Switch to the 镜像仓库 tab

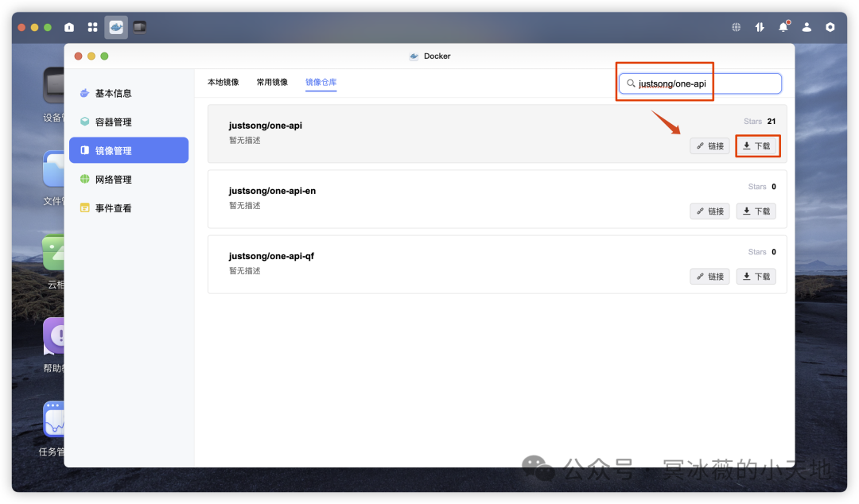(x=321, y=82)
